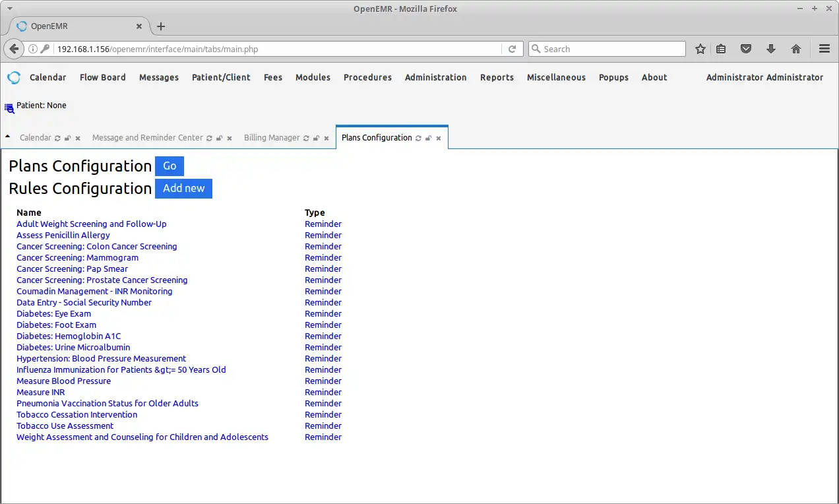
Task: Click the Firefox home icon
Action: [795, 48]
